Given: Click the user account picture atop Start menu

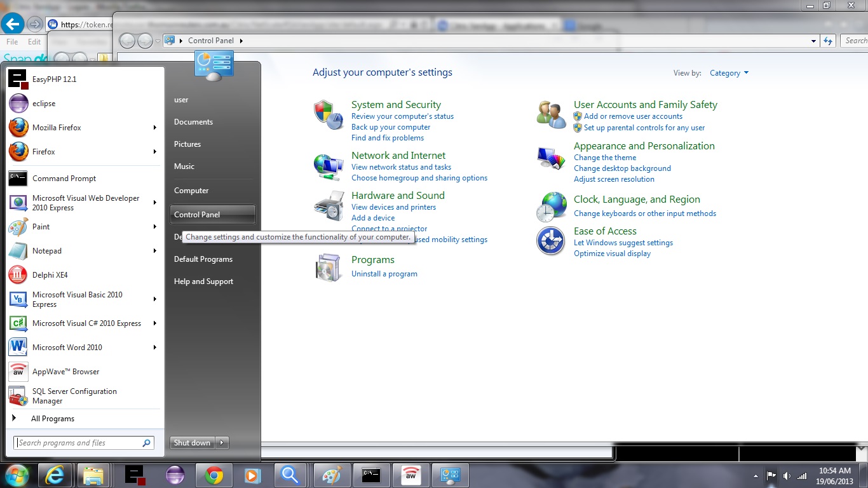Looking at the screenshot, I should tap(214, 66).
